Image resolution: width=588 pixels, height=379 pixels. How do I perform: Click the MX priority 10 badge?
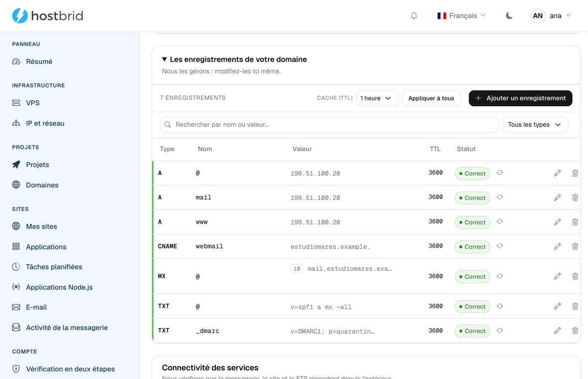(296, 269)
